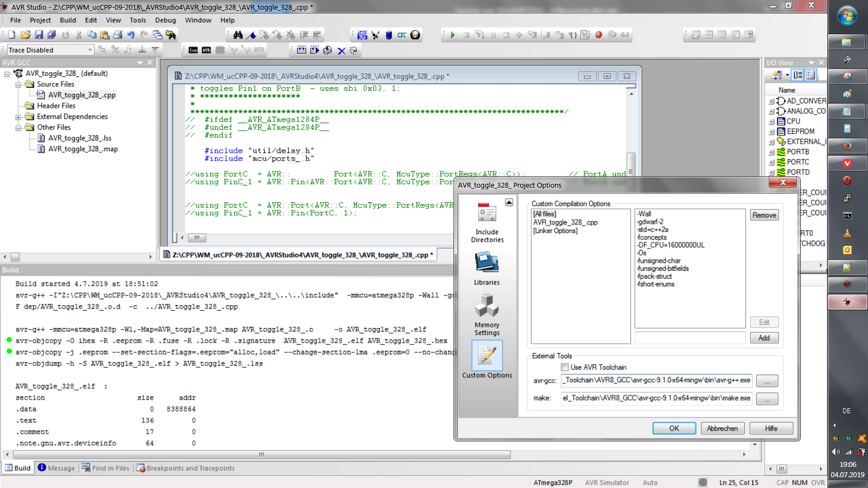This screenshot has width=868, height=488.
Task: Click the round face icon in the build toolbar
Action: [415, 35]
